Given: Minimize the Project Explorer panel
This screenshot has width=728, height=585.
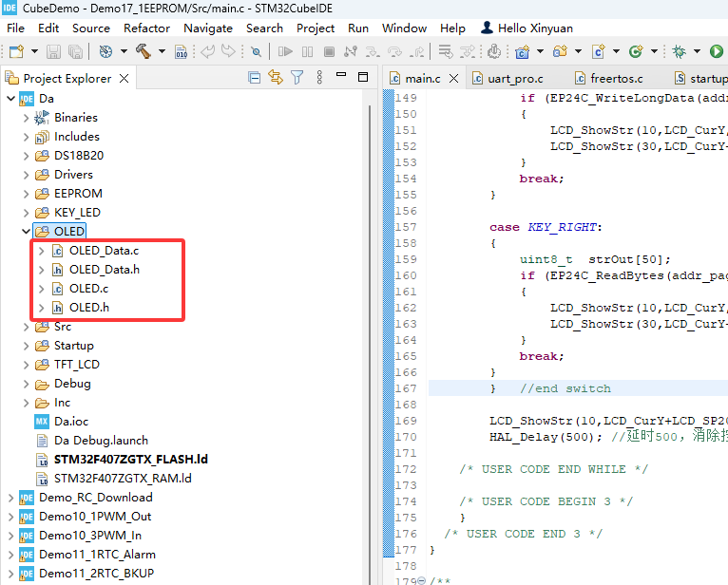Looking at the screenshot, I should pos(341,74).
